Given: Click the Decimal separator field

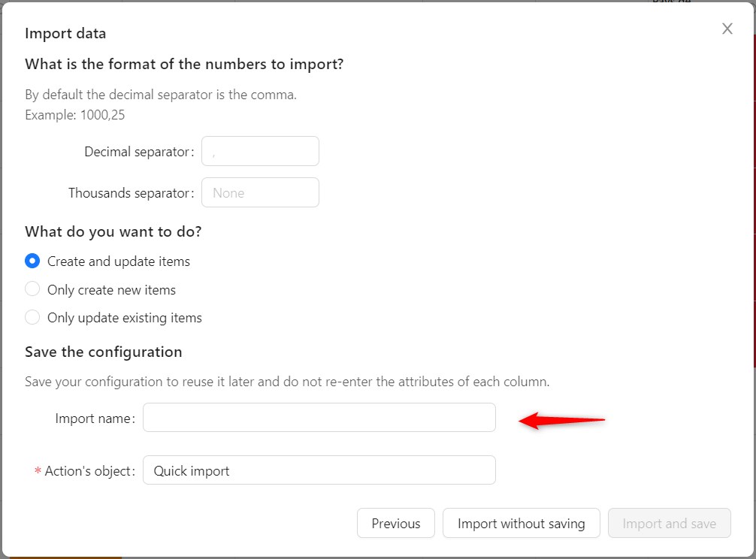Looking at the screenshot, I should (x=260, y=151).
